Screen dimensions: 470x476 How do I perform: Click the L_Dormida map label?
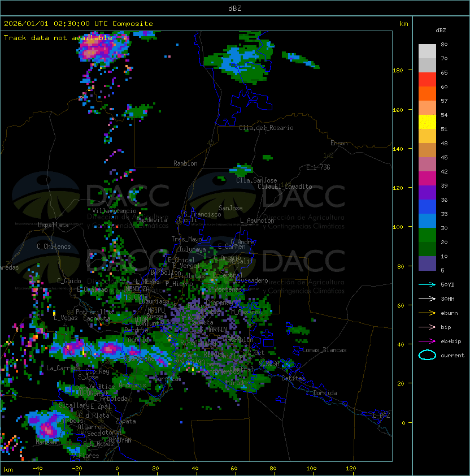(321, 393)
